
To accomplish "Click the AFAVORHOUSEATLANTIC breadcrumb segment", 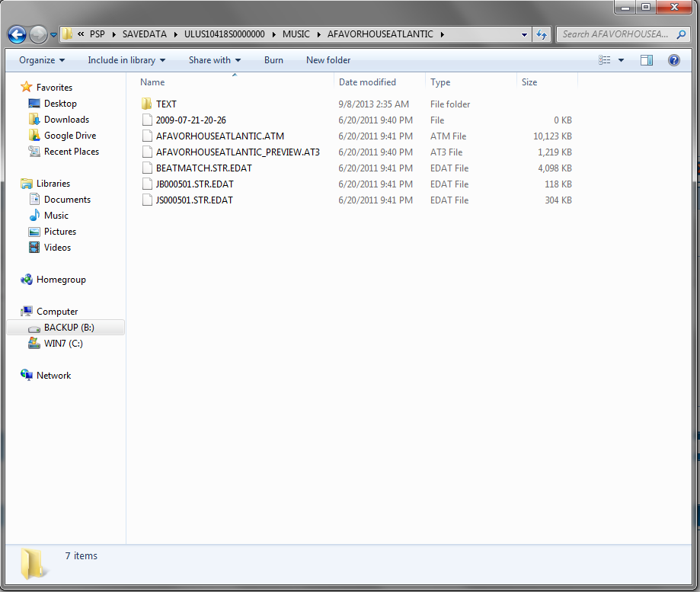I will [x=380, y=34].
